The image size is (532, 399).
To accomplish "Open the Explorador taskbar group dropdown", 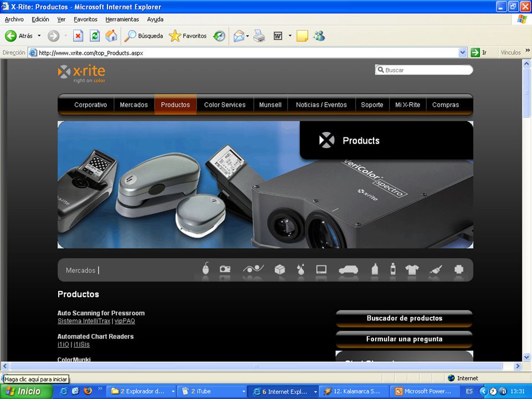I will [x=173, y=392].
